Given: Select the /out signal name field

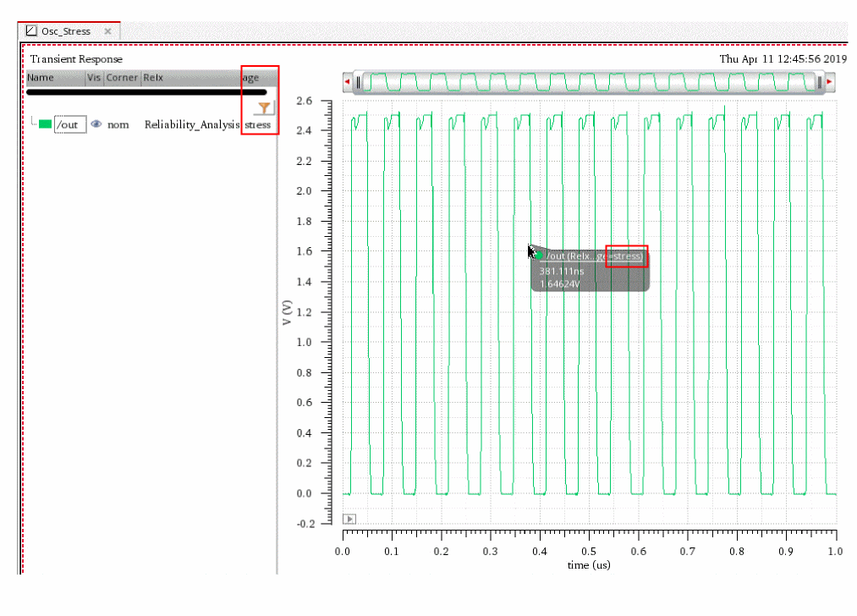Looking at the screenshot, I should (69, 125).
